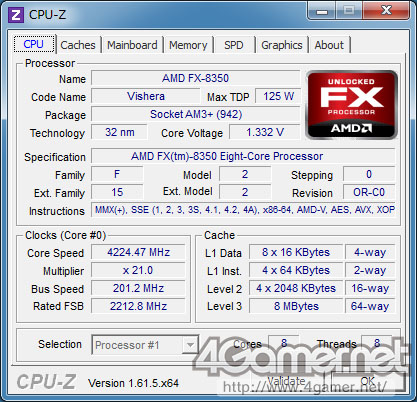Open the Memory tab

pos(188,45)
